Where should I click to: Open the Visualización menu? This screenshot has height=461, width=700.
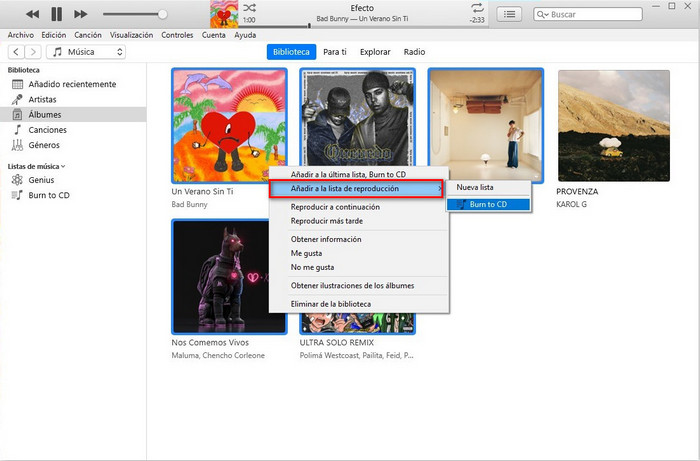click(131, 35)
